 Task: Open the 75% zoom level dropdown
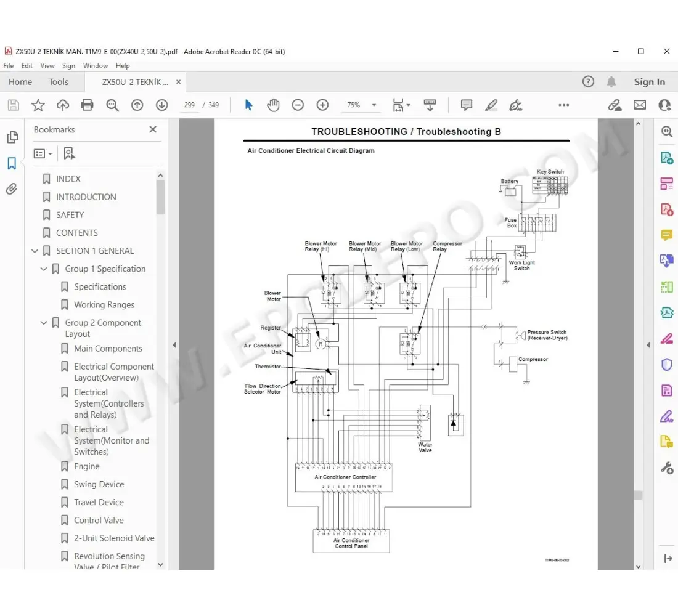pyautogui.click(x=374, y=105)
